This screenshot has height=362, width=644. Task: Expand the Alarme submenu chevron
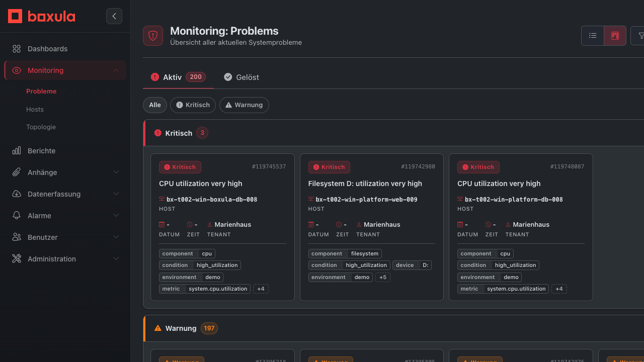116,216
